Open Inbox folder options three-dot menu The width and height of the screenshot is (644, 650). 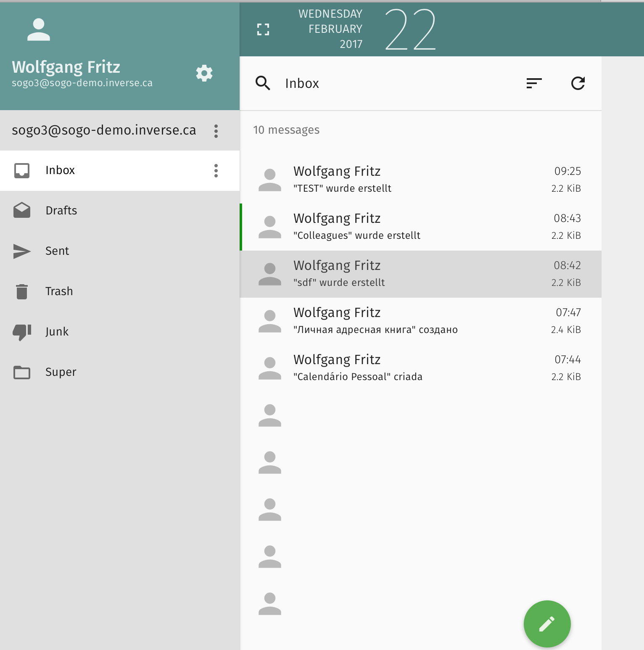pos(216,171)
